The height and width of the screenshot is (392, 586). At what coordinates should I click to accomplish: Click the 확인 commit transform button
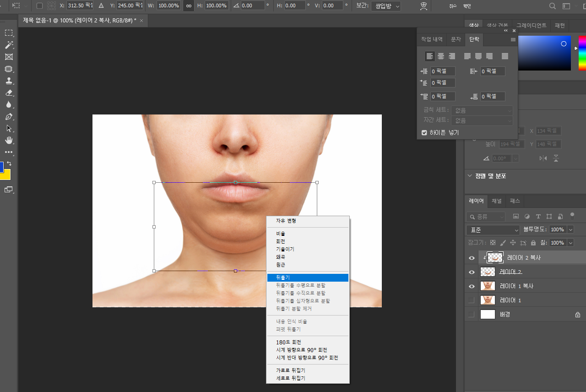point(467,6)
